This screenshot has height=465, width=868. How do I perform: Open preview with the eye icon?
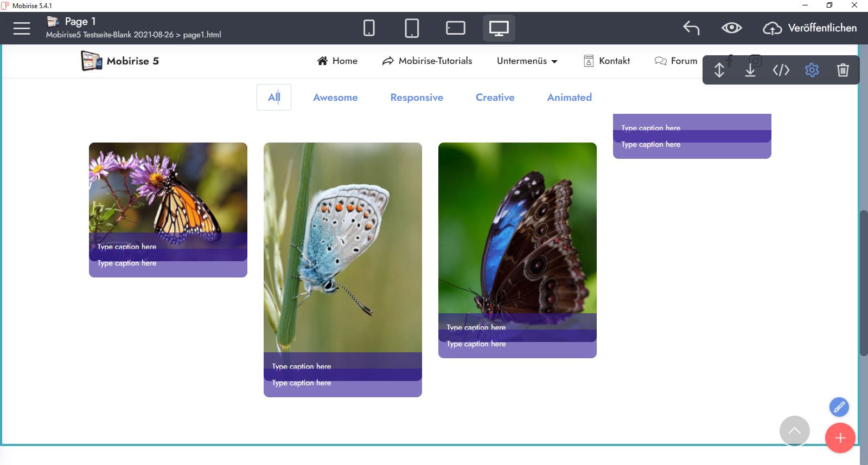pyautogui.click(x=731, y=28)
